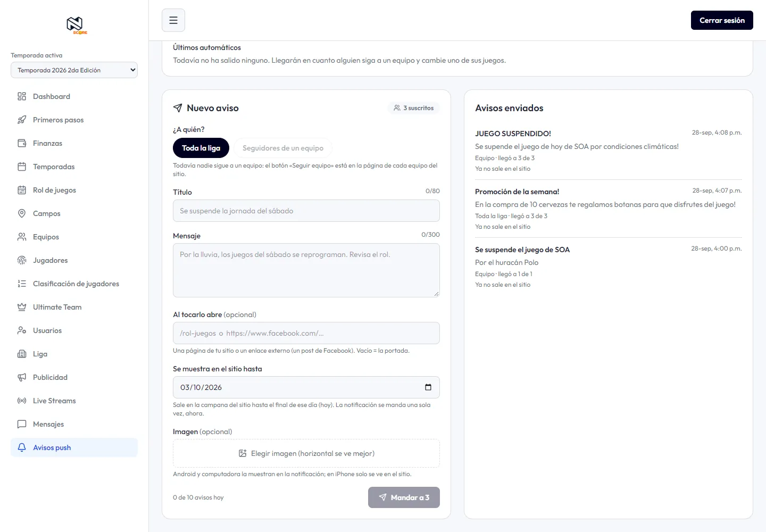Navigate to Rol de juegos
766x532 pixels.
[74, 190]
